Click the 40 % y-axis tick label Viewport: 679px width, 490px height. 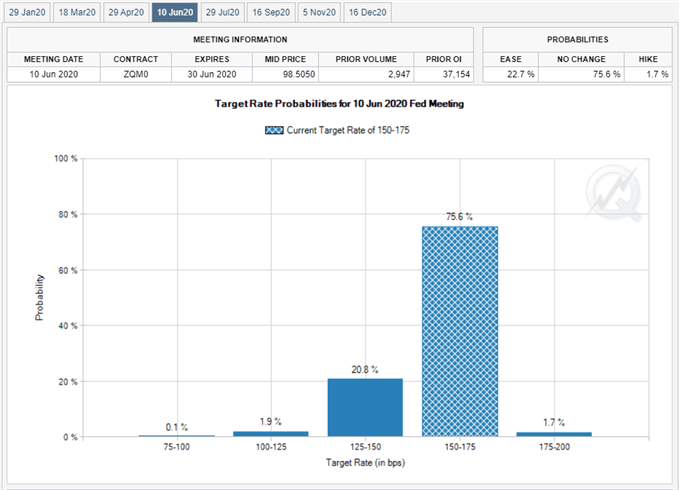(68, 326)
